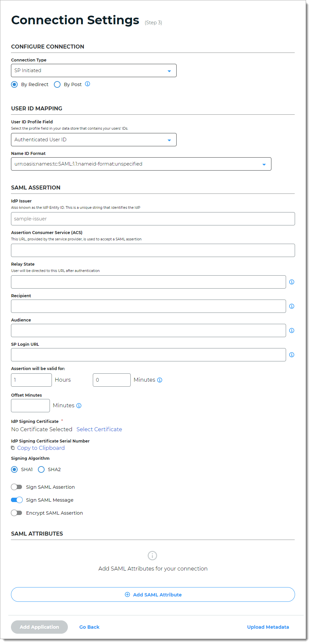Click the Select Certificate link
The image size is (311, 644).
click(99, 429)
